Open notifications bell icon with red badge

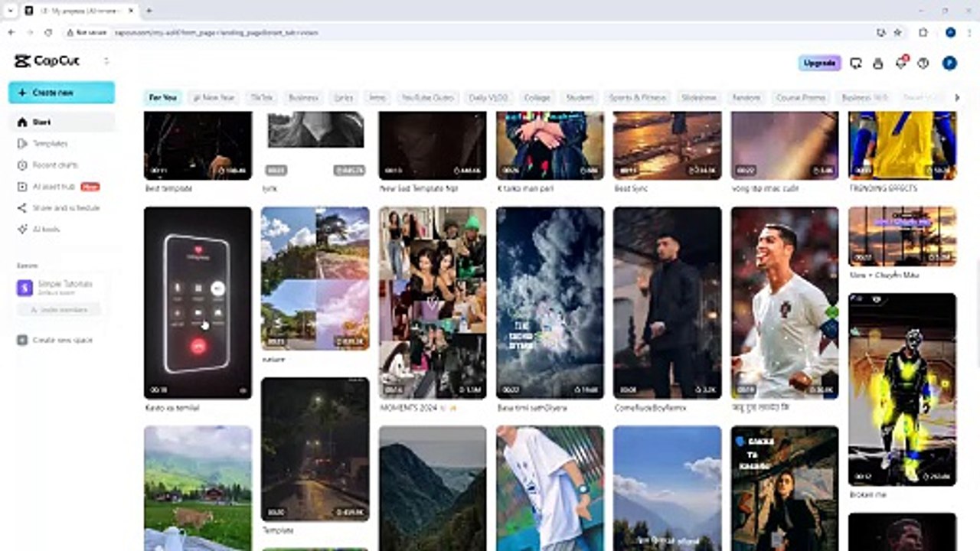(901, 63)
